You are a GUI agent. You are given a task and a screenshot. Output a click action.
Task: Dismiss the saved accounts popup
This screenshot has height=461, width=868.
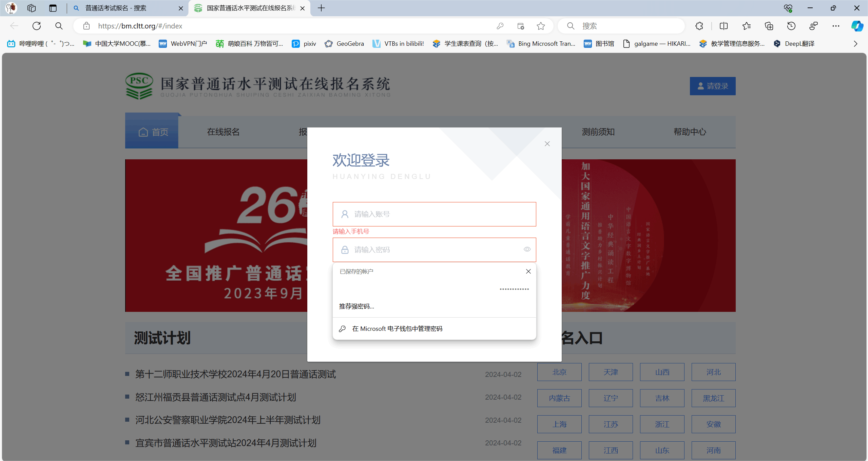coord(528,272)
